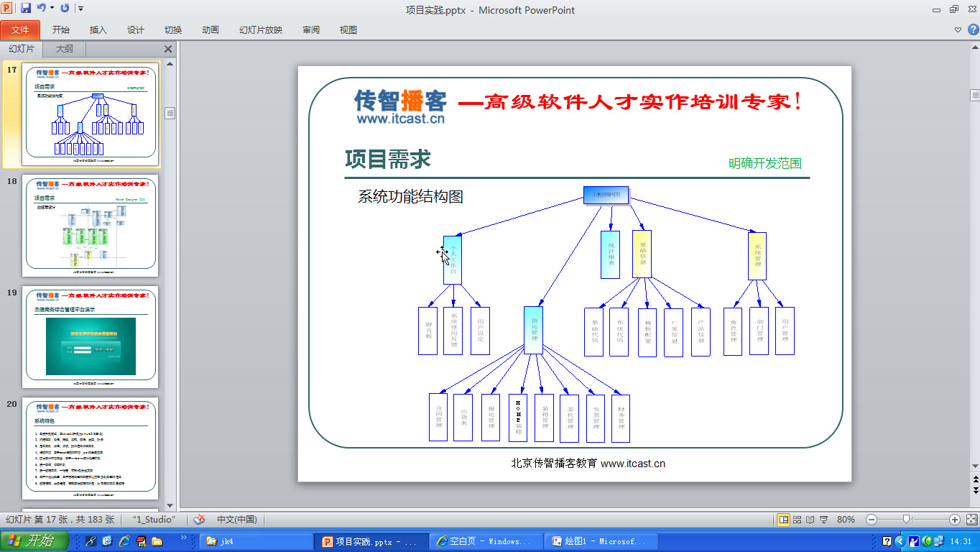Select slide 17 thumbnail

(91, 115)
